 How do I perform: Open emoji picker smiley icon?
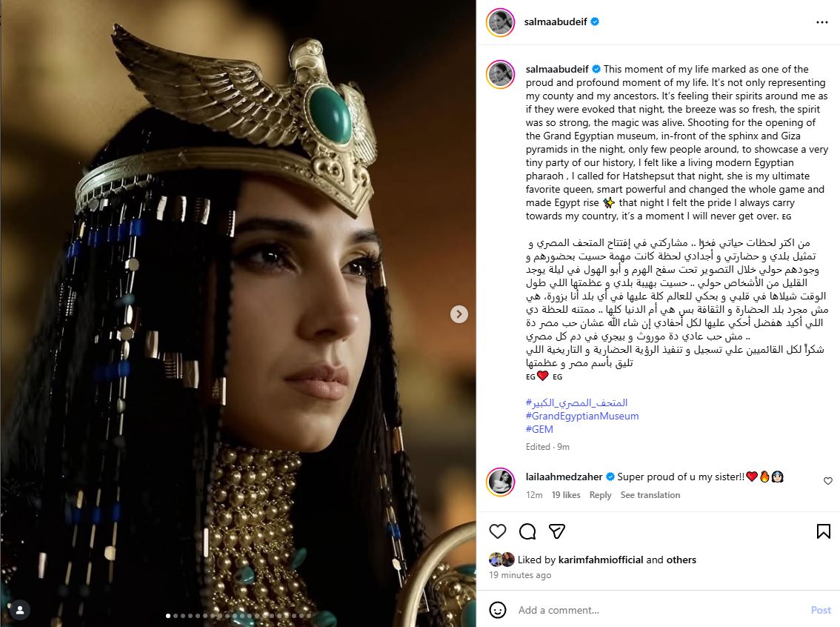498,610
